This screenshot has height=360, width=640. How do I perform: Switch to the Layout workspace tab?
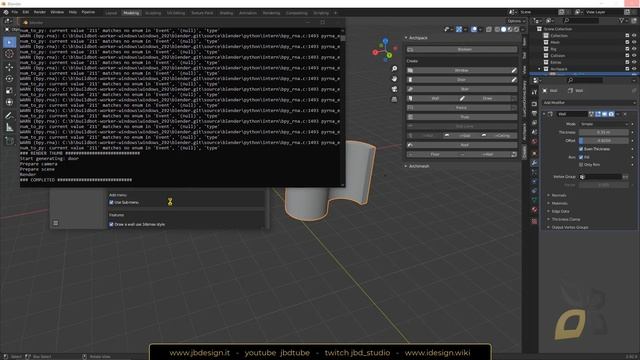[x=111, y=13]
